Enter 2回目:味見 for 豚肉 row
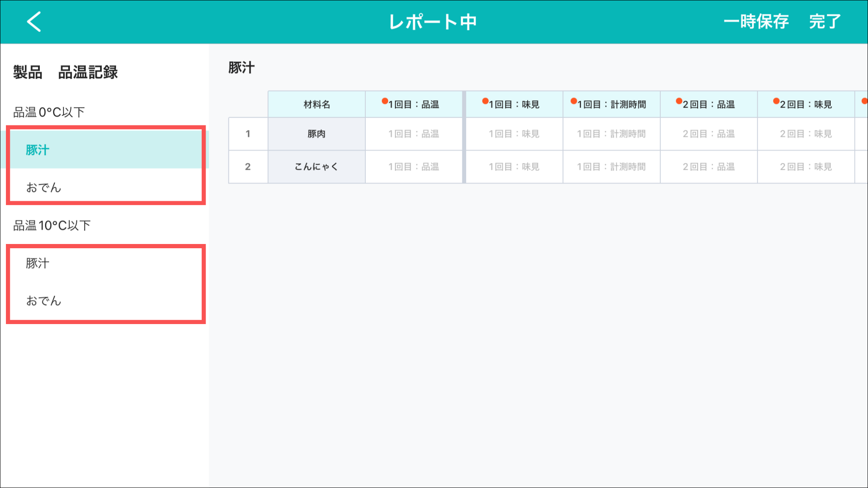The image size is (868, 488). pyautogui.click(x=806, y=134)
